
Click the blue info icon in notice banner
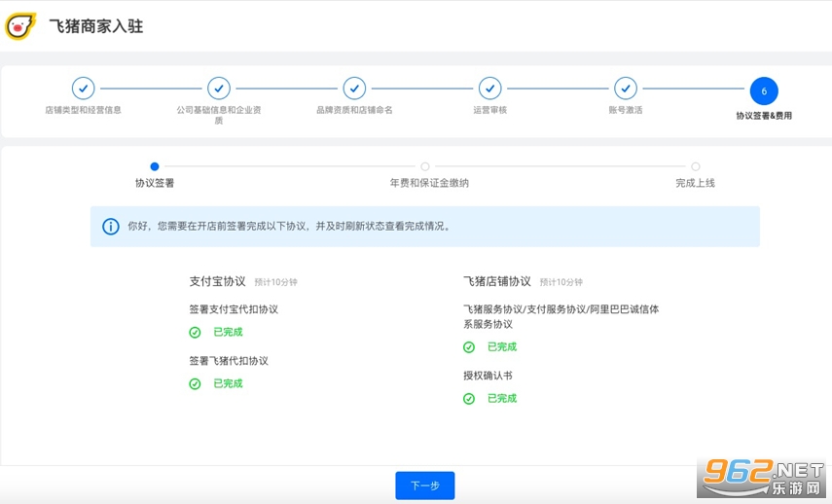111,226
